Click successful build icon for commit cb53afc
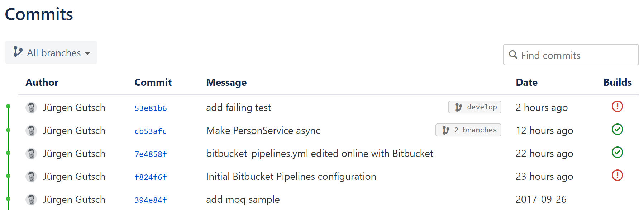Image resolution: width=644 pixels, height=210 pixels. [617, 129]
